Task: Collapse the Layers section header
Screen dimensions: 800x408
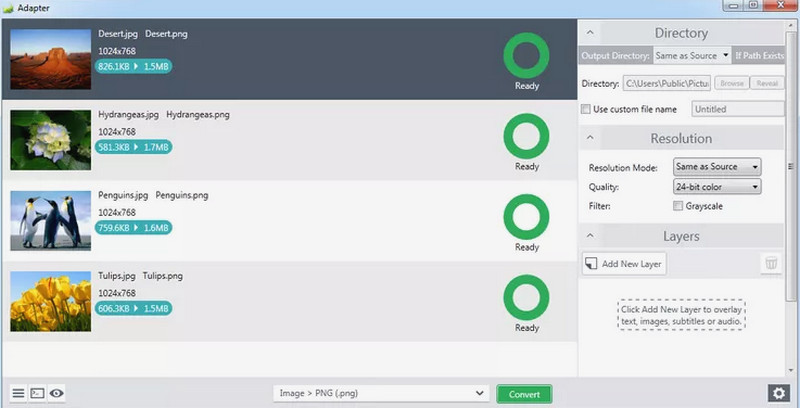Action: point(680,236)
